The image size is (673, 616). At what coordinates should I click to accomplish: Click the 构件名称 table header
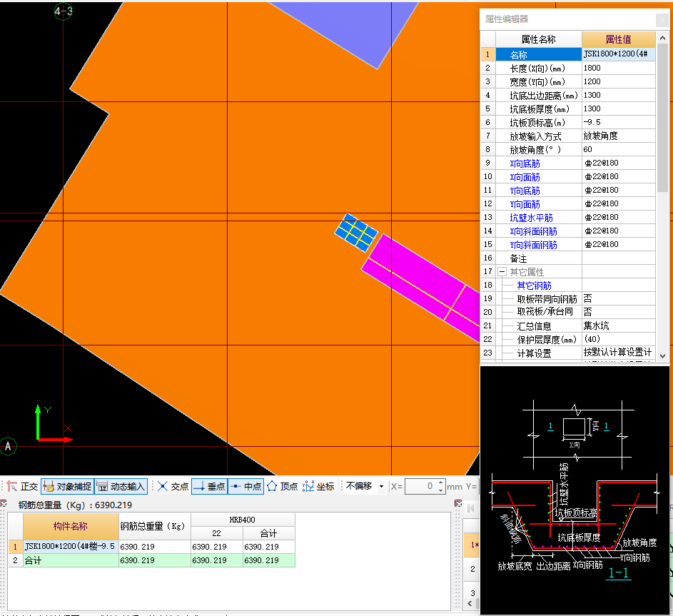tap(71, 526)
